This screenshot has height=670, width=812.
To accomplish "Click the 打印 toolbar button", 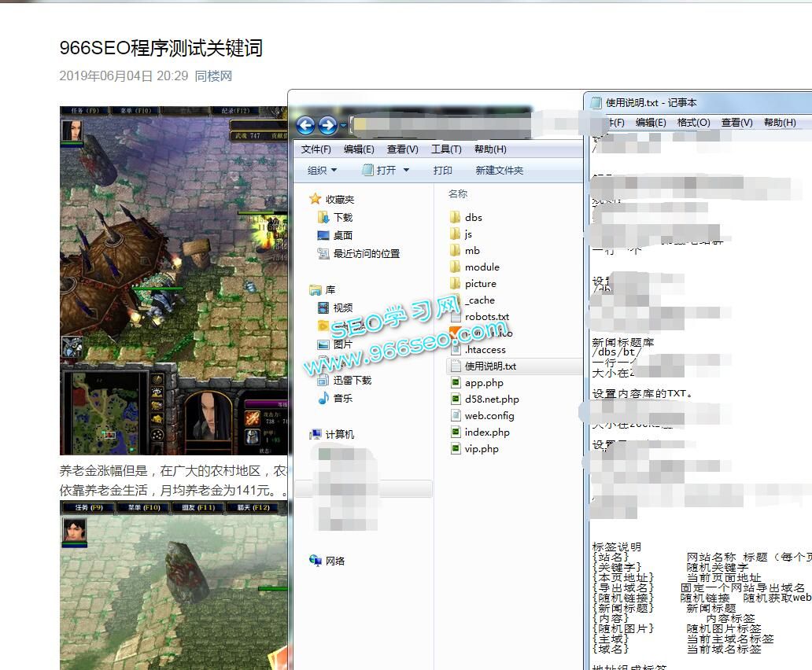I will tap(443, 170).
